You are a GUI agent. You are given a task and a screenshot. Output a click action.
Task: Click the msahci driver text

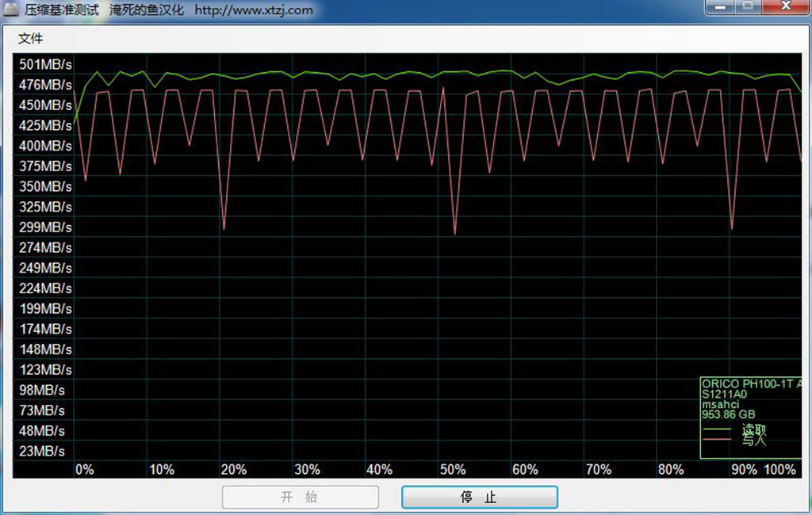click(x=720, y=404)
